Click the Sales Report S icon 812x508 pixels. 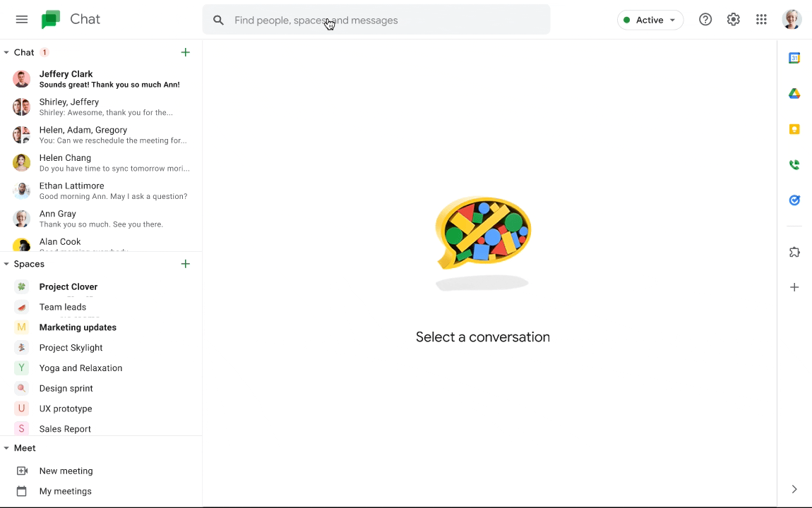coord(21,429)
